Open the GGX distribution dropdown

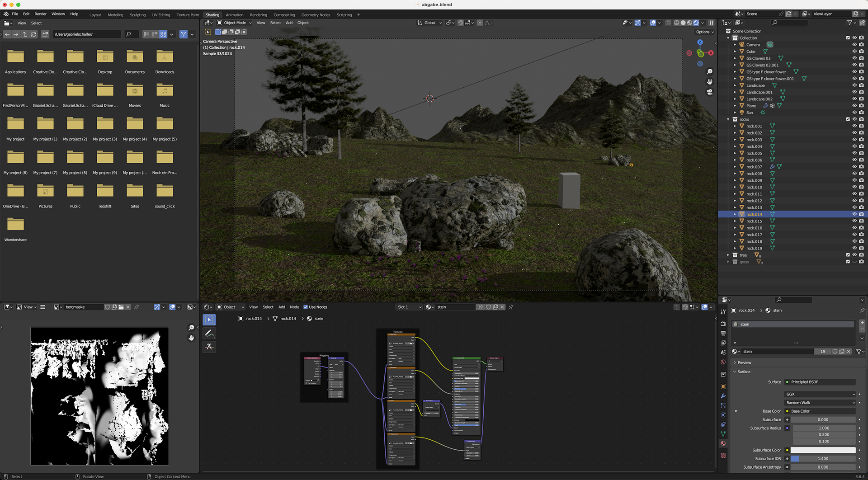(x=820, y=394)
